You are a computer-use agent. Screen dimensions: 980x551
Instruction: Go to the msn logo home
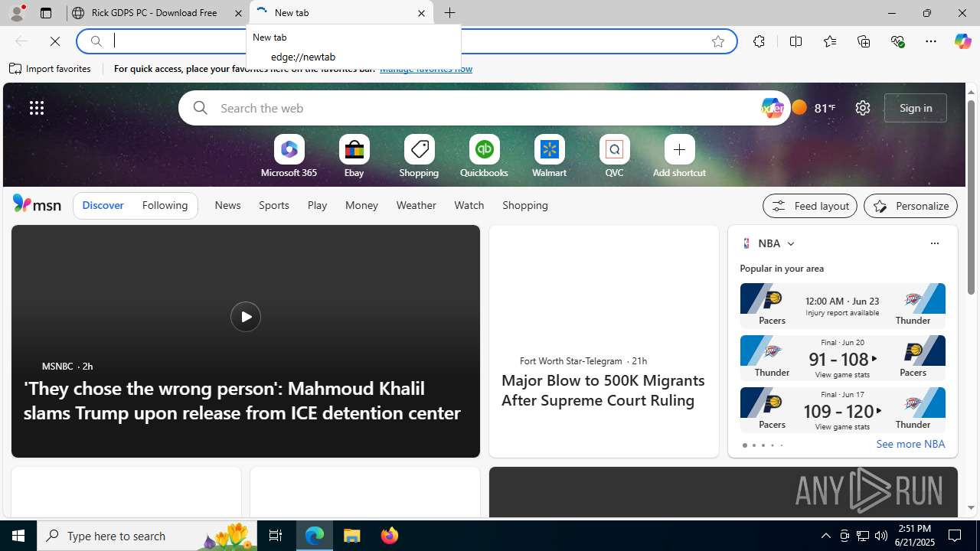pos(37,204)
